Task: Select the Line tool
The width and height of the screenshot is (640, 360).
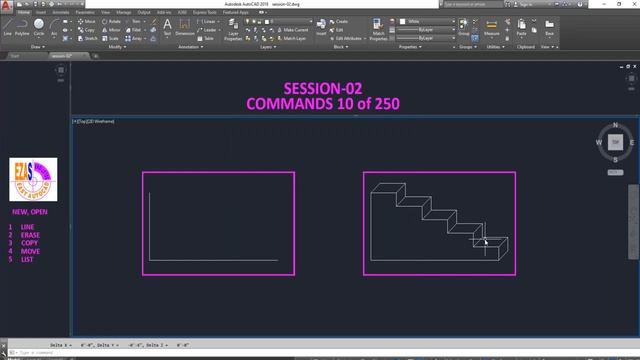Action: (x=7, y=27)
